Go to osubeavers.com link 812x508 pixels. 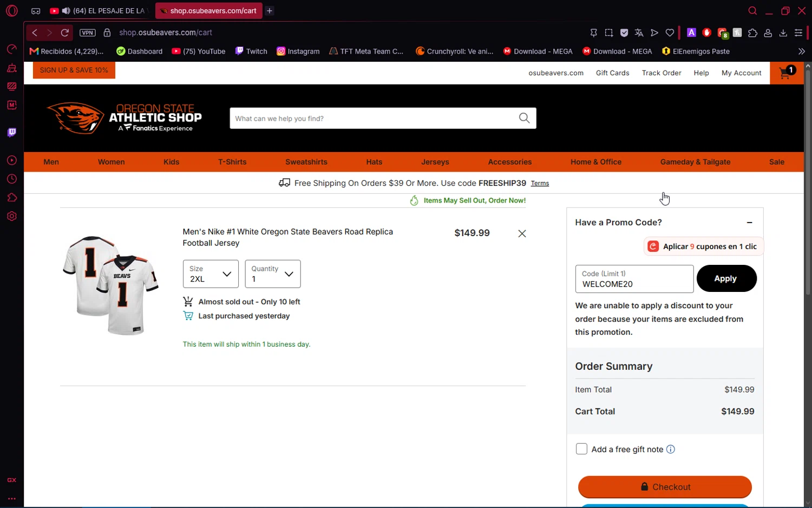coord(556,73)
